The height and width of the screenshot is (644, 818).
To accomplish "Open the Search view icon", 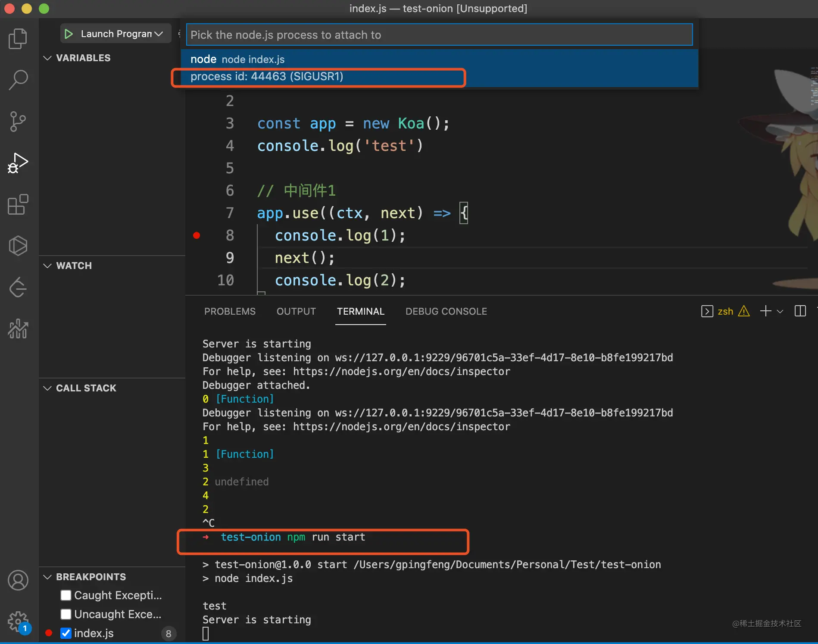I will click(18, 80).
